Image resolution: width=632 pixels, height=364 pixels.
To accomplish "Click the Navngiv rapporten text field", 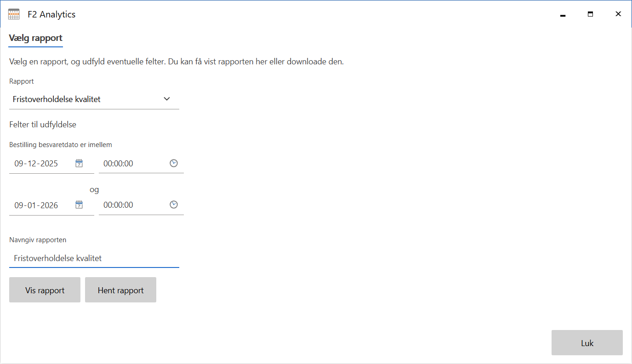I will 94,258.
